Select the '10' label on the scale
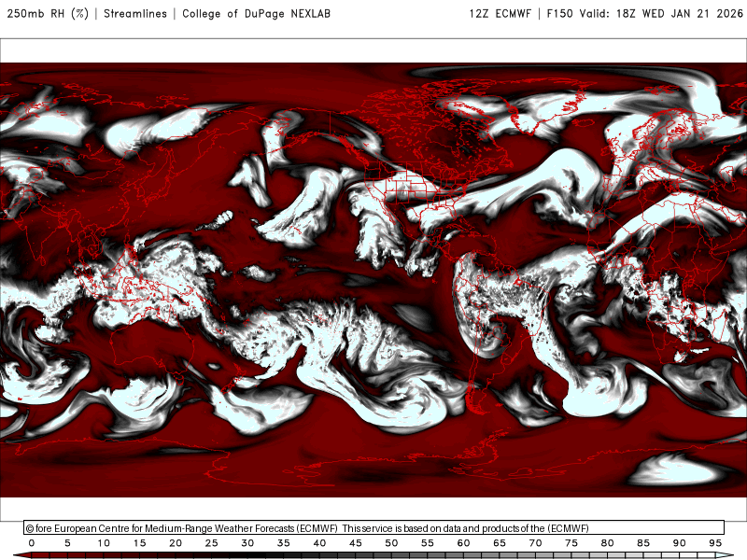This screenshot has width=747, height=560. tap(104, 543)
